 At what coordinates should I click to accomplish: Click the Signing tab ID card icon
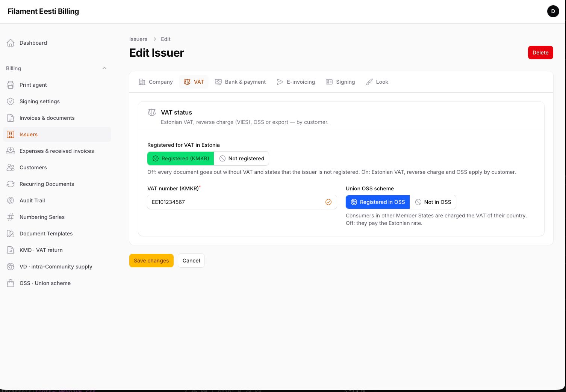329,82
